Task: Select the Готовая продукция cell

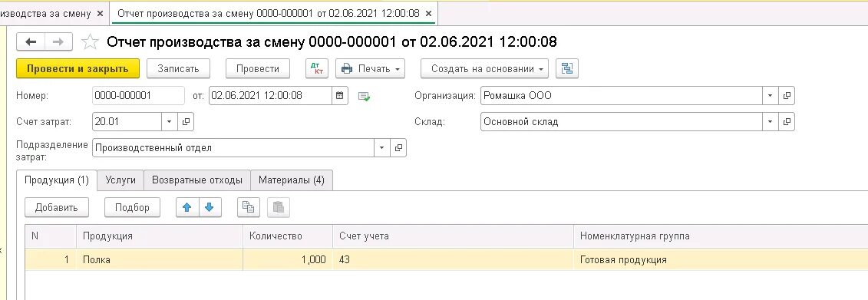Action: [721, 259]
